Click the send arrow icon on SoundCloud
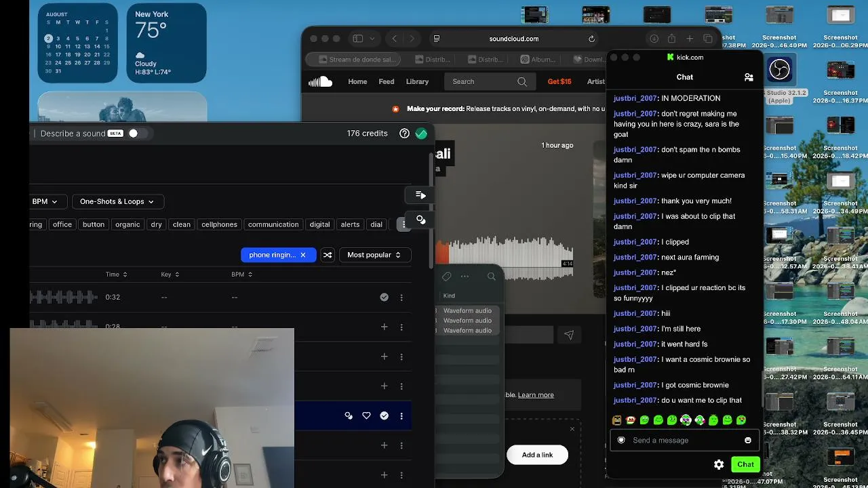868x488 pixels. (569, 335)
